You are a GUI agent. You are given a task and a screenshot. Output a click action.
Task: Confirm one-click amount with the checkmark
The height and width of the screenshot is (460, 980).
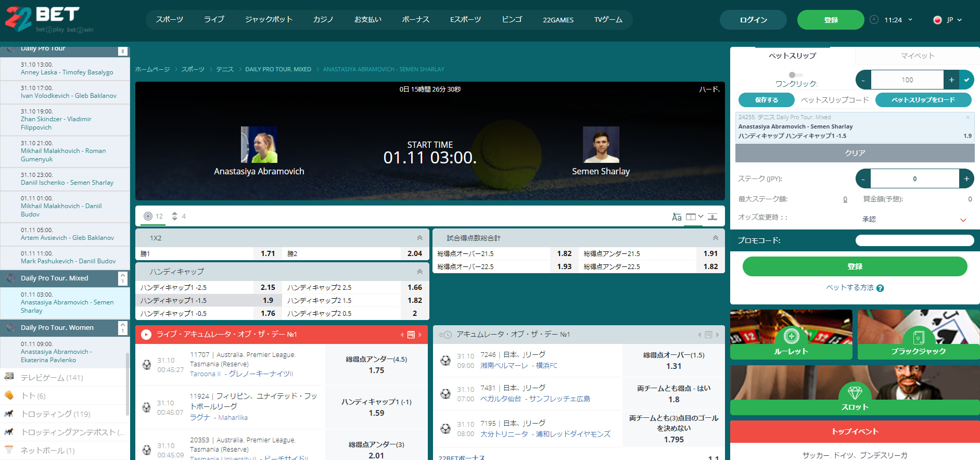click(x=966, y=80)
